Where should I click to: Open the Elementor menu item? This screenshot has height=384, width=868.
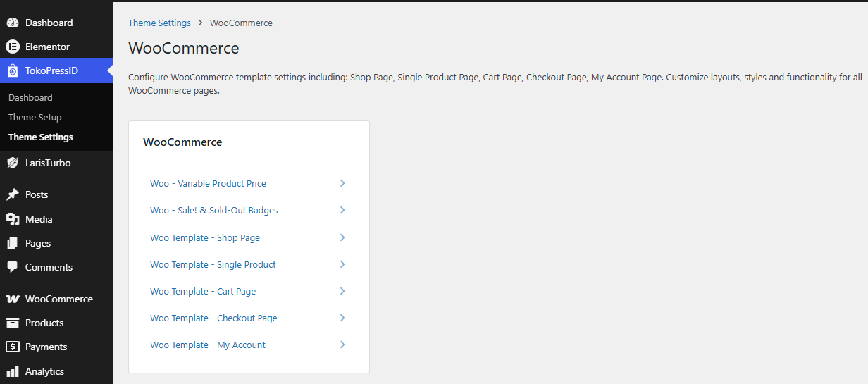click(x=56, y=47)
